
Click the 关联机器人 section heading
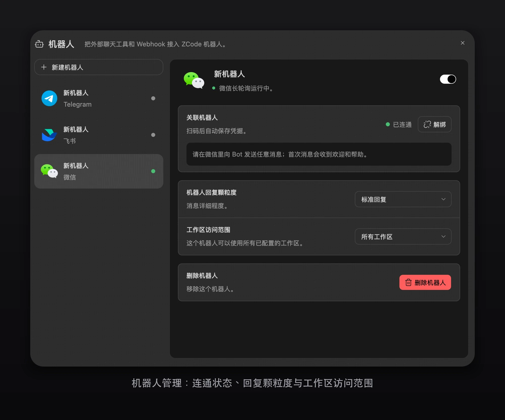click(x=202, y=118)
